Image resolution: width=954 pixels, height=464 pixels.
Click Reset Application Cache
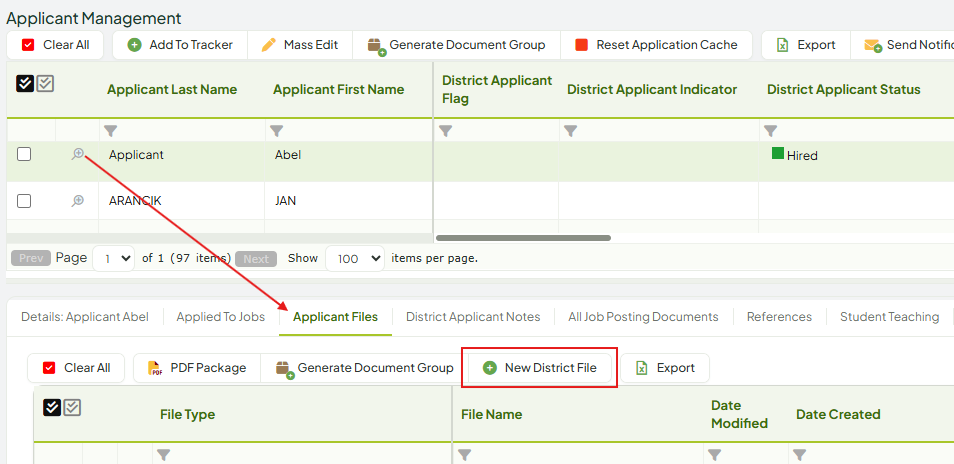pos(656,45)
